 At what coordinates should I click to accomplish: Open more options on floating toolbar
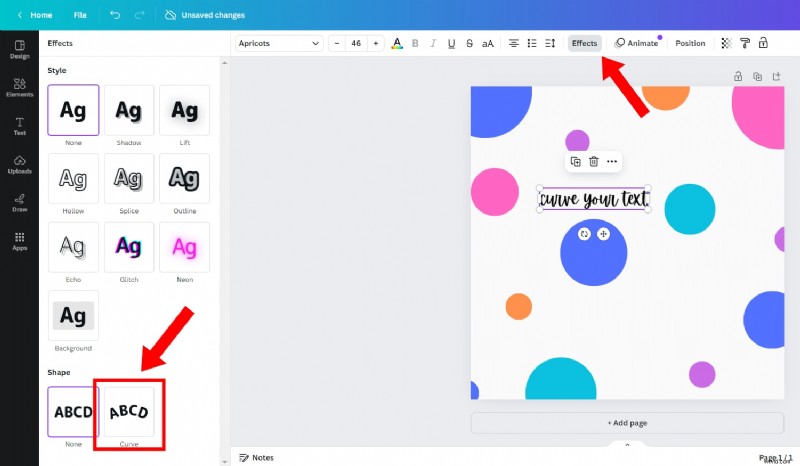(x=612, y=161)
